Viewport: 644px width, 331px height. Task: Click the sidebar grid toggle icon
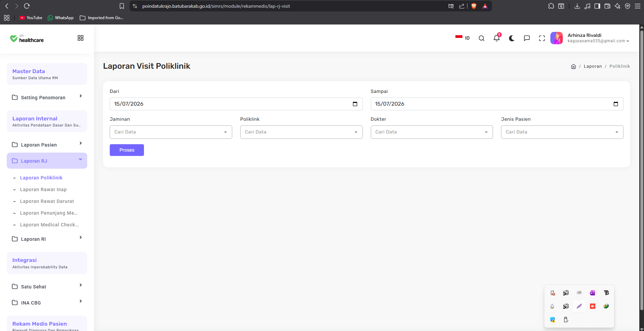tap(81, 38)
